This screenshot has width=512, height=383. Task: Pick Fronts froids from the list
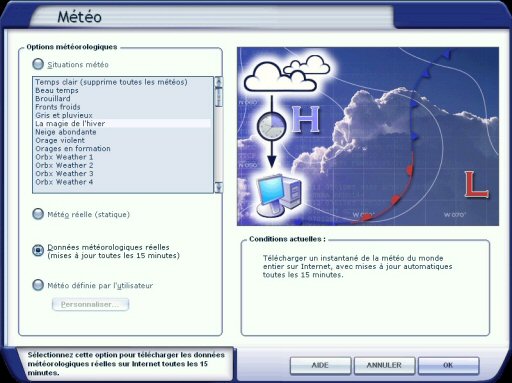tap(123, 107)
